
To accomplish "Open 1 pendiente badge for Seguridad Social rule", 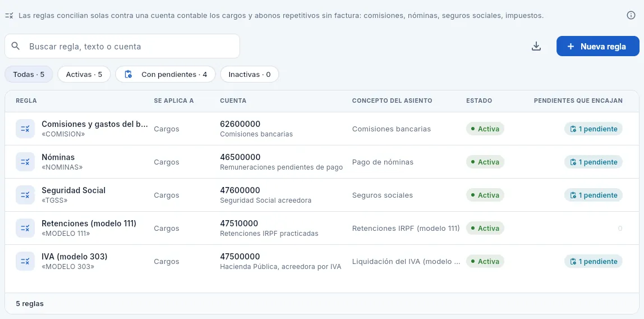I will pyautogui.click(x=594, y=195).
